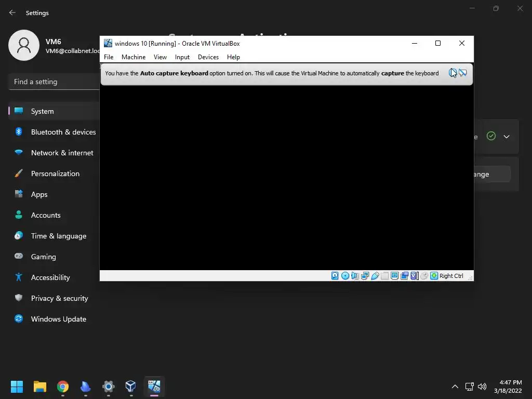Switch to the running VM taskbar icon

[154, 387]
